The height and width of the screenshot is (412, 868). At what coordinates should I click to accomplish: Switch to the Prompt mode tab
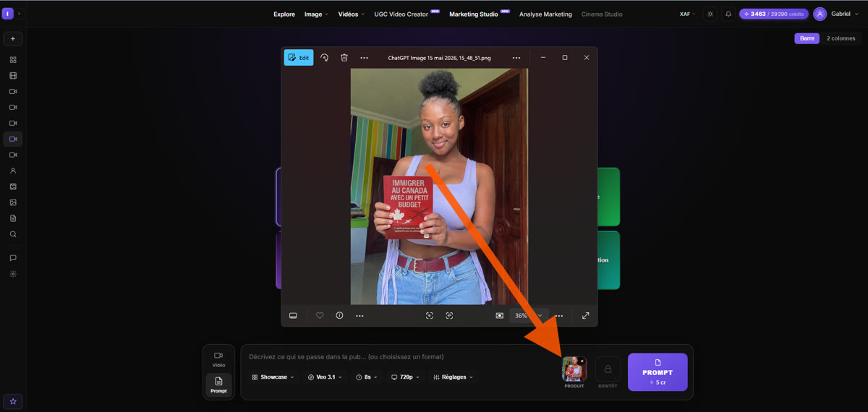[x=218, y=385]
